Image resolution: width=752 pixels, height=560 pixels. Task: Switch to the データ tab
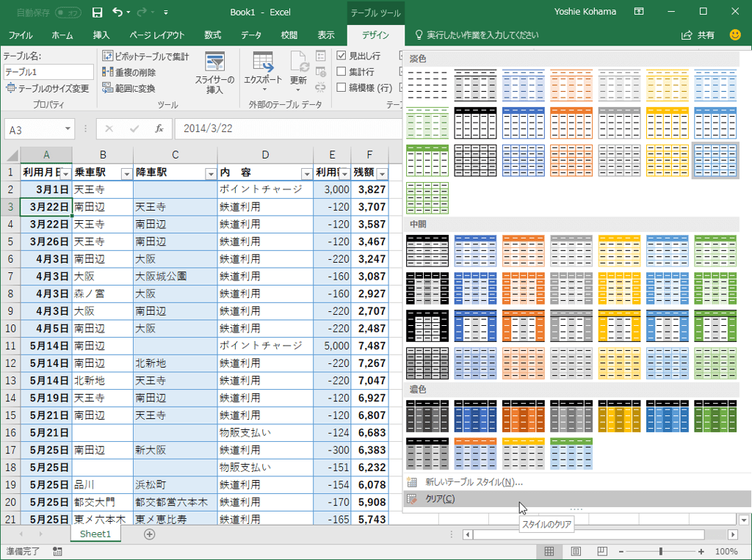pos(251,35)
